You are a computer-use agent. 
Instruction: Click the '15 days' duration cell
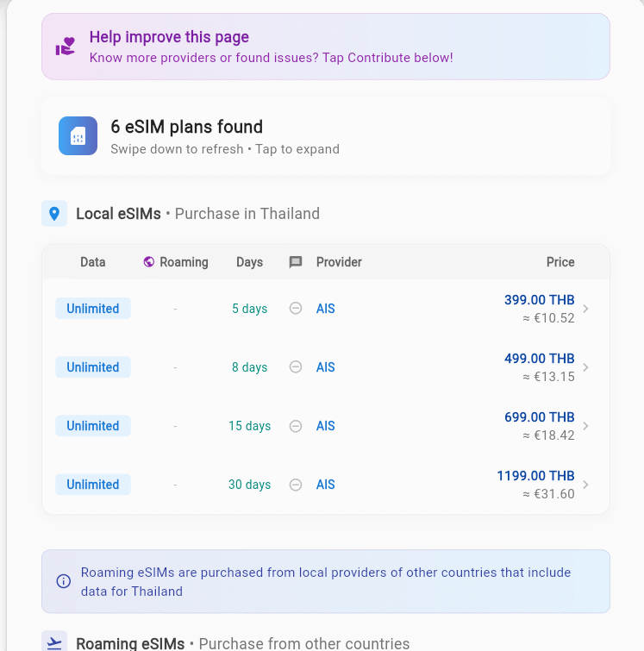pos(249,426)
